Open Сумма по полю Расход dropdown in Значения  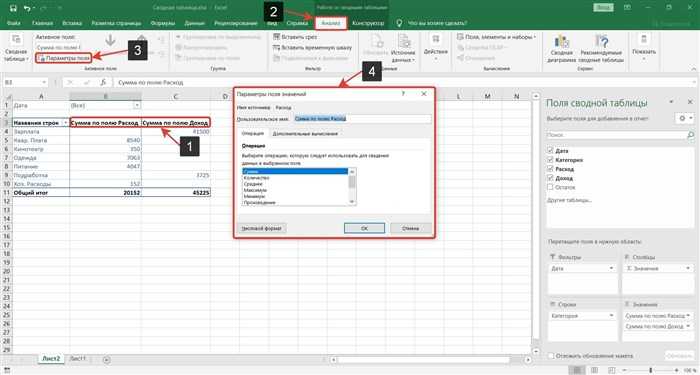[688, 316]
